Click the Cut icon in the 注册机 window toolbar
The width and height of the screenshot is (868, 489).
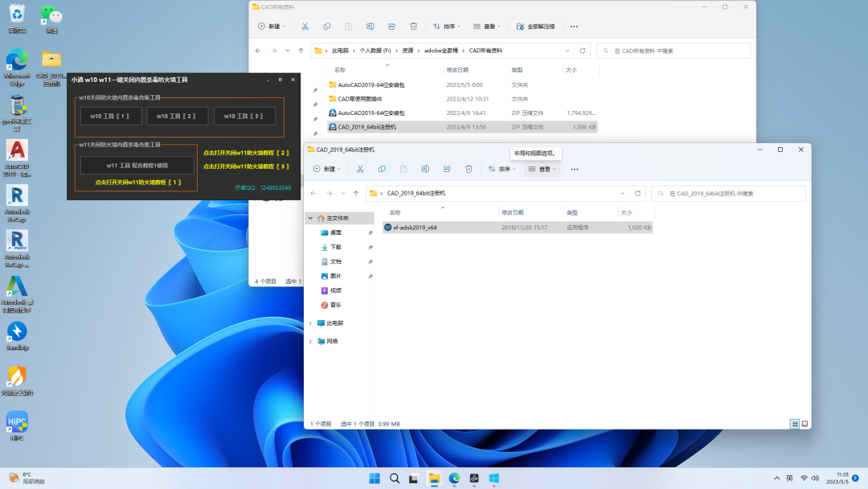coord(360,169)
